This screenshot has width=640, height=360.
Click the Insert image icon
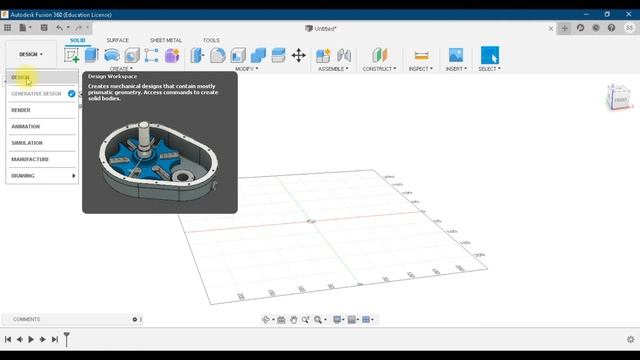pyautogui.click(x=456, y=55)
